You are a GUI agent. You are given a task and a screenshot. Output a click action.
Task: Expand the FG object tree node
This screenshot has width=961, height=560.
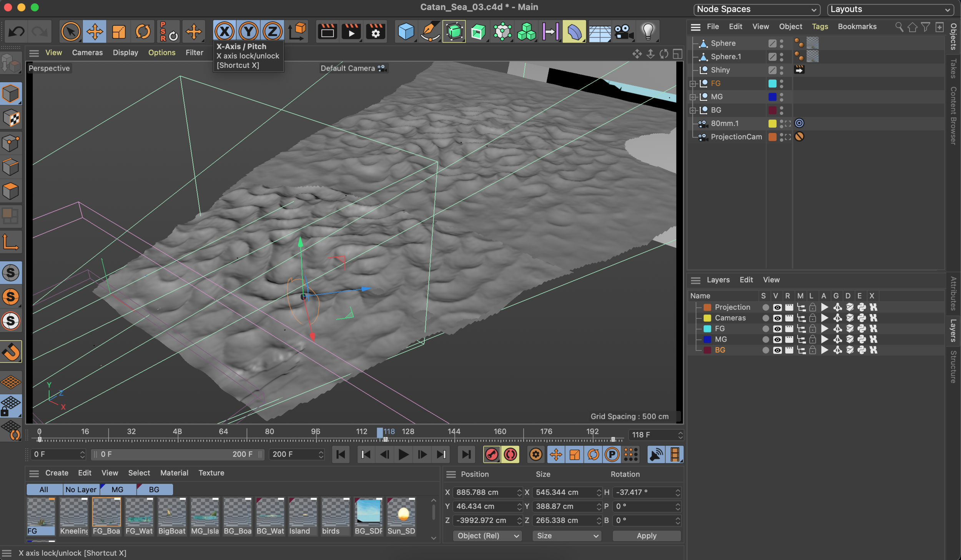pos(693,83)
